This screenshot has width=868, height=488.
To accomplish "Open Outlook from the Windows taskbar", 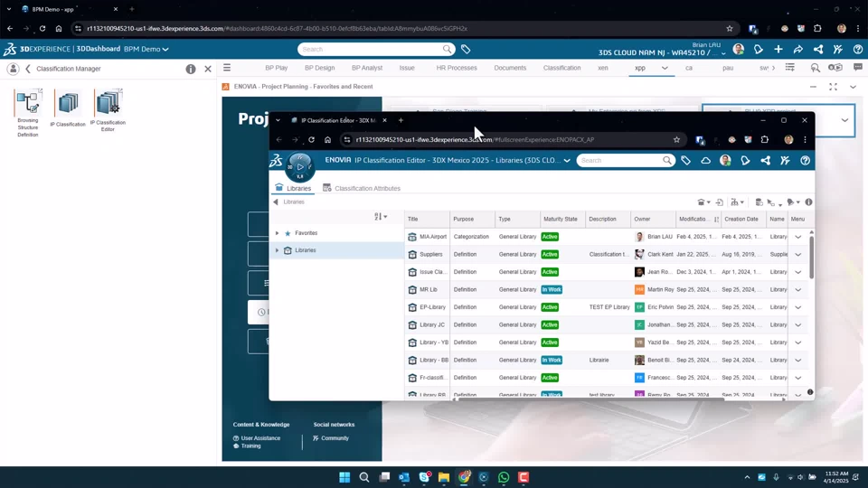I will (x=404, y=477).
